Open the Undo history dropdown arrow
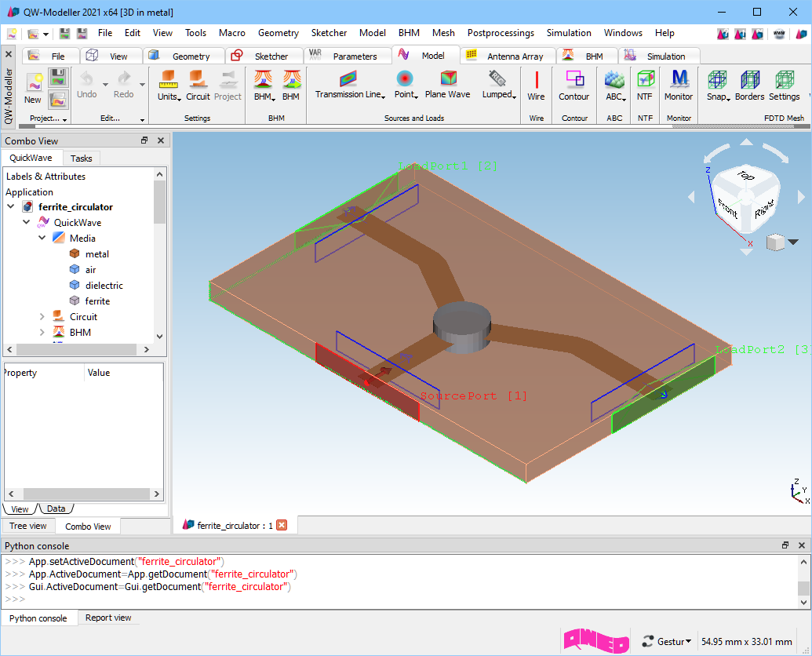This screenshot has height=656, width=812. pyautogui.click(x=105, y=85)
